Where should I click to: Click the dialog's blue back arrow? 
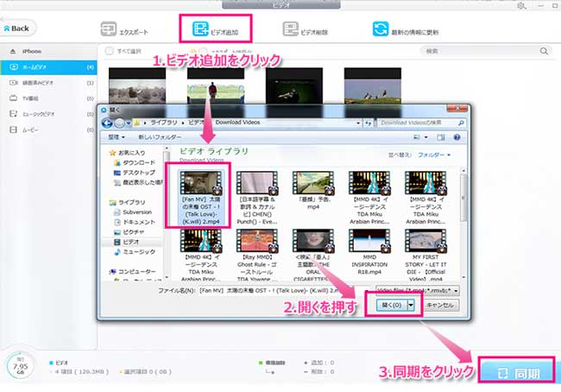[x=107, y=123]
